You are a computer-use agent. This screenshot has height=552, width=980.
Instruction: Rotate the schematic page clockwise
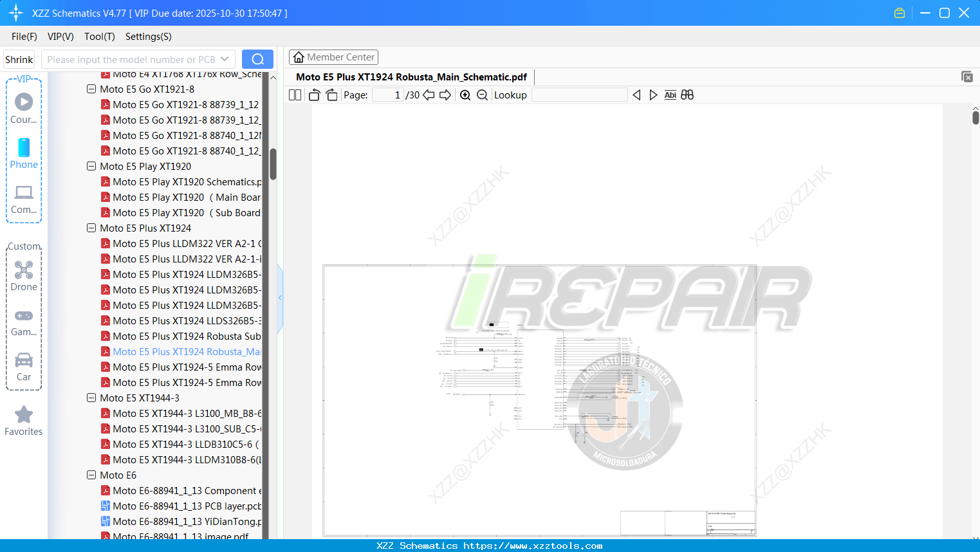tap(331, 95)
